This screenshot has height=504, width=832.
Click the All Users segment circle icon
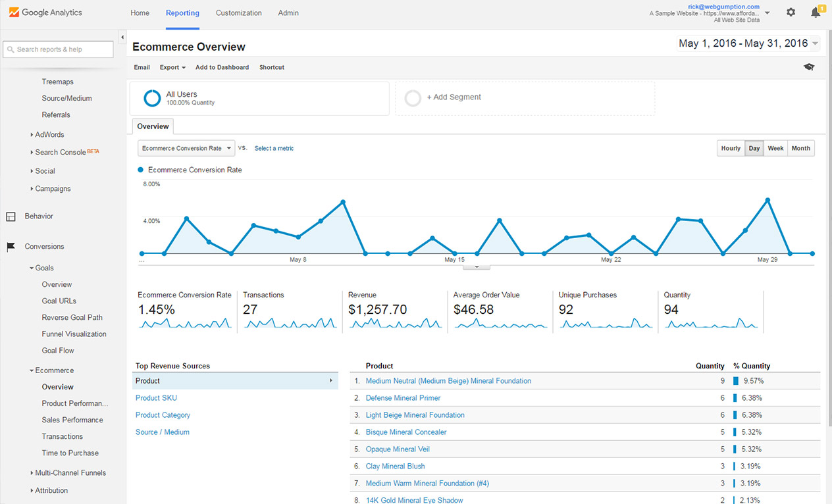(x=152, y=98)
